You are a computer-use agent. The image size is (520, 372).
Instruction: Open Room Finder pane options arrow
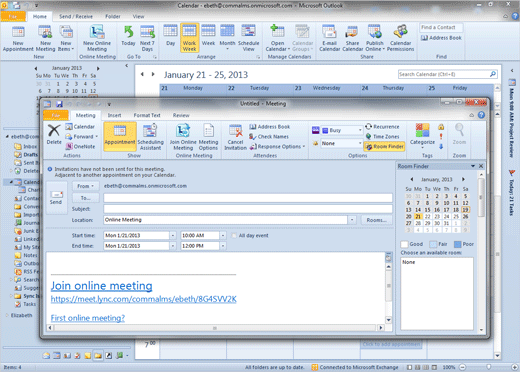[473, 166]
